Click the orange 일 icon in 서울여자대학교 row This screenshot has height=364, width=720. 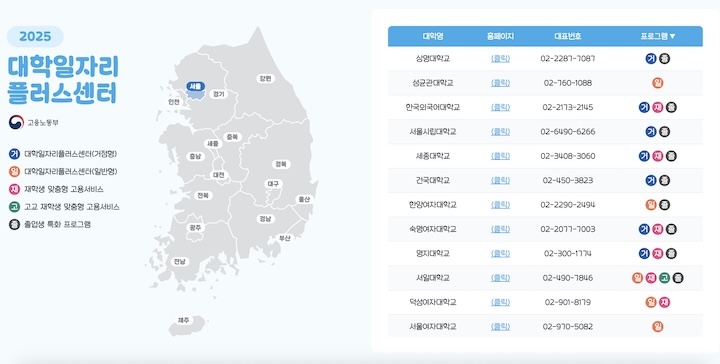click(658, 327)
